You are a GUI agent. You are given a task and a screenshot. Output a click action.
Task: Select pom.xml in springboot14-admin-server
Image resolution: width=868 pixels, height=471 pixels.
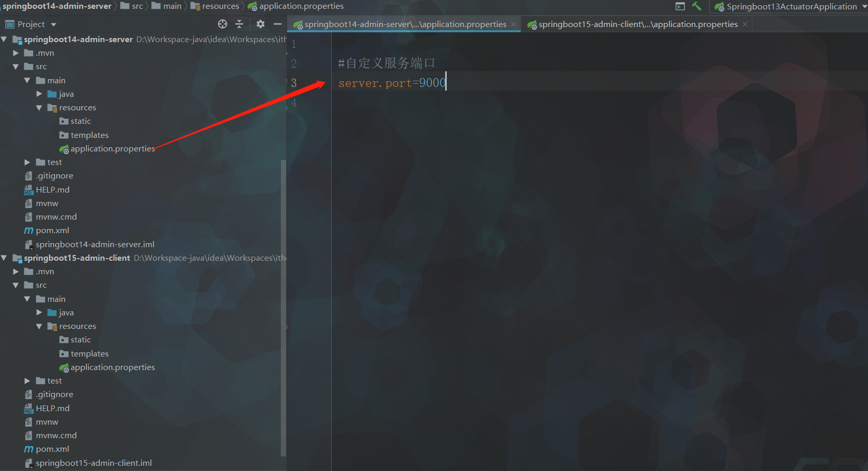47,231
